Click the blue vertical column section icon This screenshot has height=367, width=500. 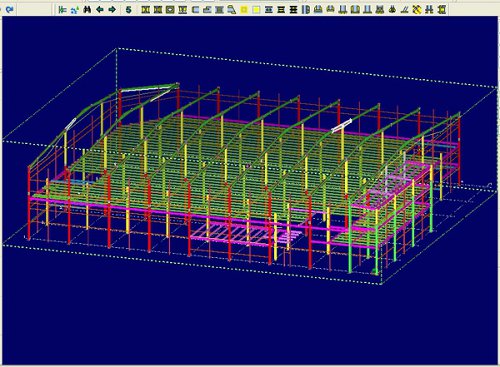coord(306,10)
